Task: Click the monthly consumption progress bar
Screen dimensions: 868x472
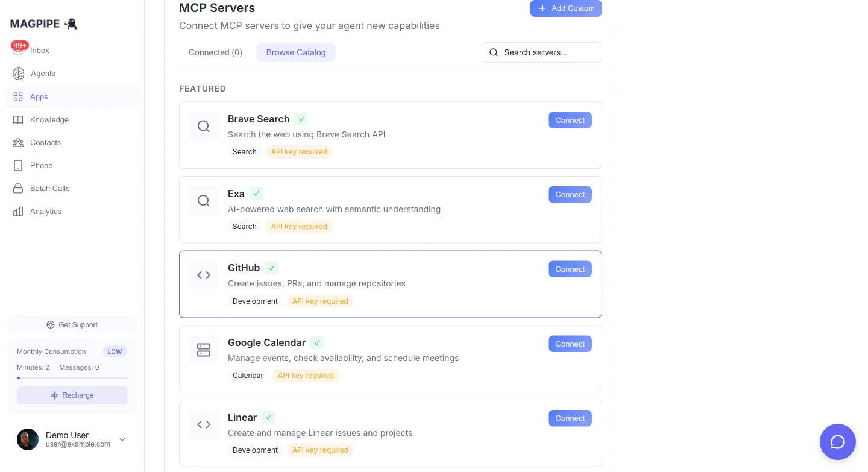Action: 72,378
